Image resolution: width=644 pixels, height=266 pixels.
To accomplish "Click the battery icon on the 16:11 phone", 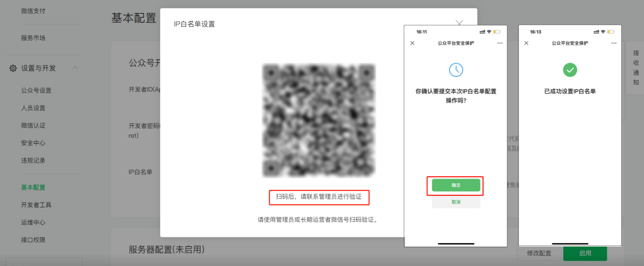I will pos(497,32).
